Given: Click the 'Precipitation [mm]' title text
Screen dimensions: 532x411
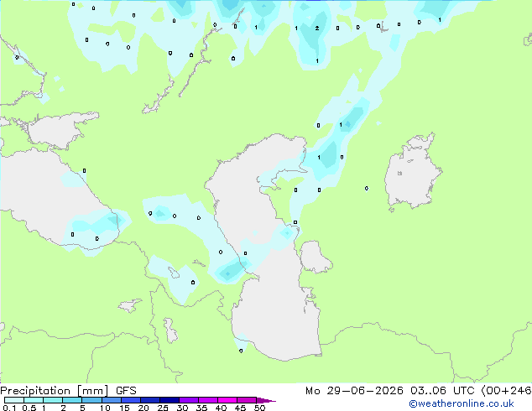Looking at the screenshot, I should click(x=55, y=391).
